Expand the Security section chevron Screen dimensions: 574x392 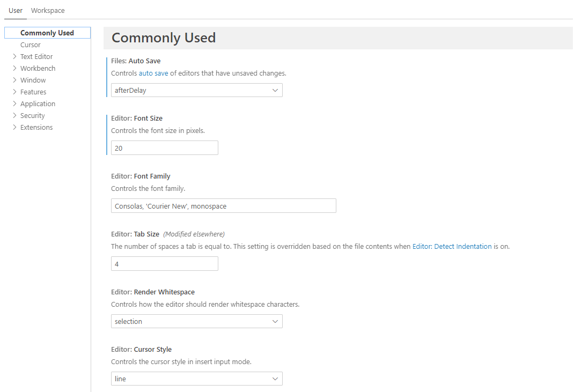tap(14, 115)
